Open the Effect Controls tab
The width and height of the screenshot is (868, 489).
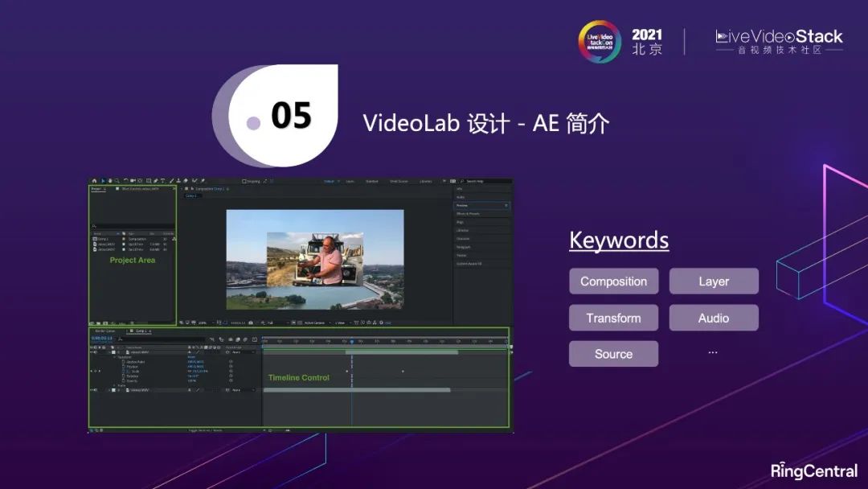click(140, 189)
